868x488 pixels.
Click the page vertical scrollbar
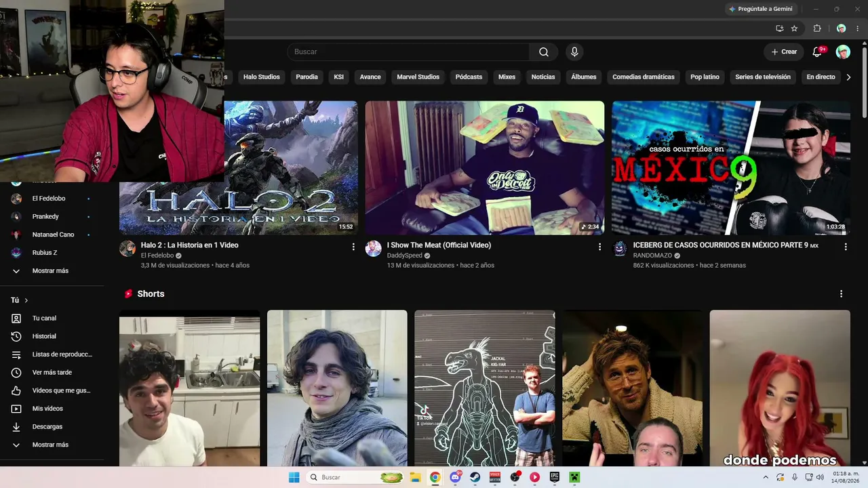[864, 81]
